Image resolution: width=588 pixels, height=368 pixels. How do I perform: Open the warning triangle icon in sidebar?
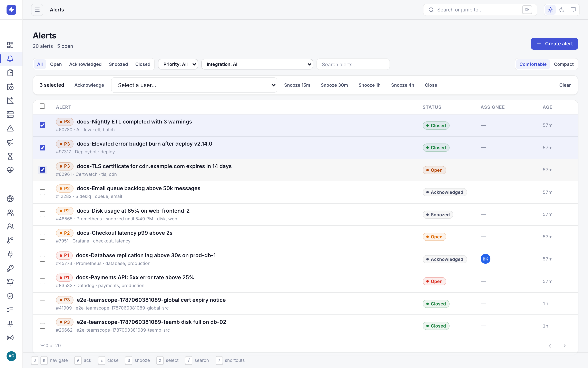coord(10,128)
